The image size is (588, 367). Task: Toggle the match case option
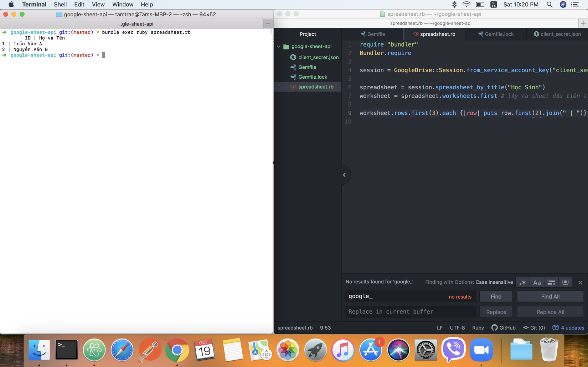click(x=537, y=283)
